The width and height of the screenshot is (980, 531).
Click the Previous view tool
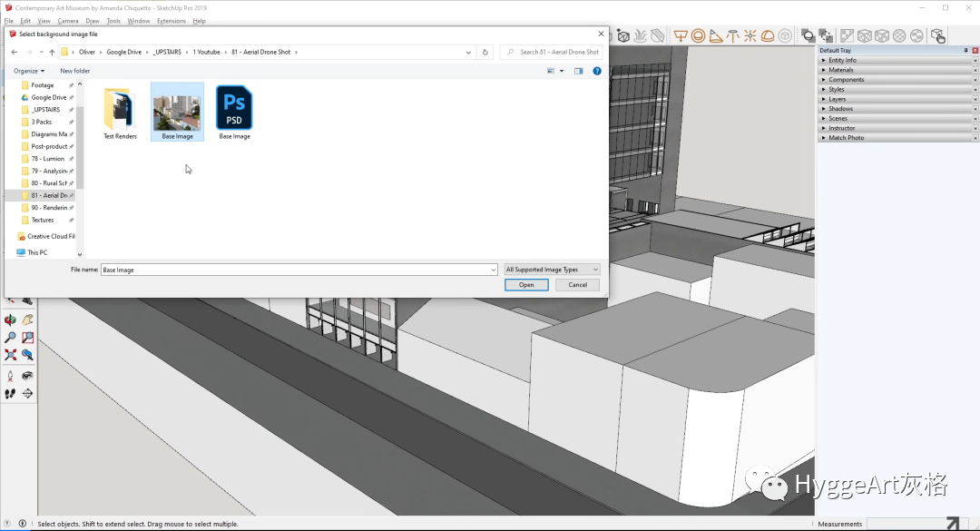tap(27, 355)
